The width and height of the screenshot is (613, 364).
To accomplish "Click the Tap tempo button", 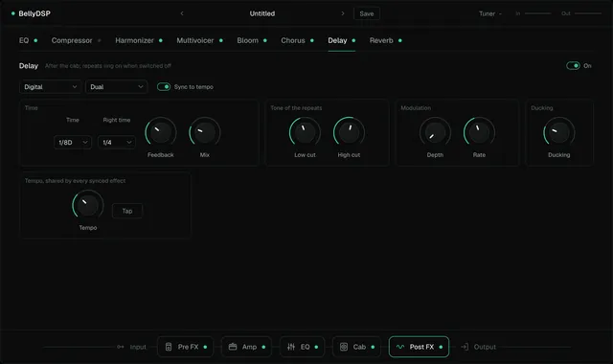I will pos(127,211).
